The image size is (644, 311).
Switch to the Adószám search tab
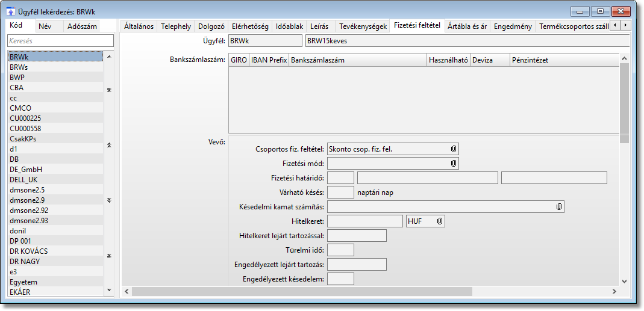[82, 26]
